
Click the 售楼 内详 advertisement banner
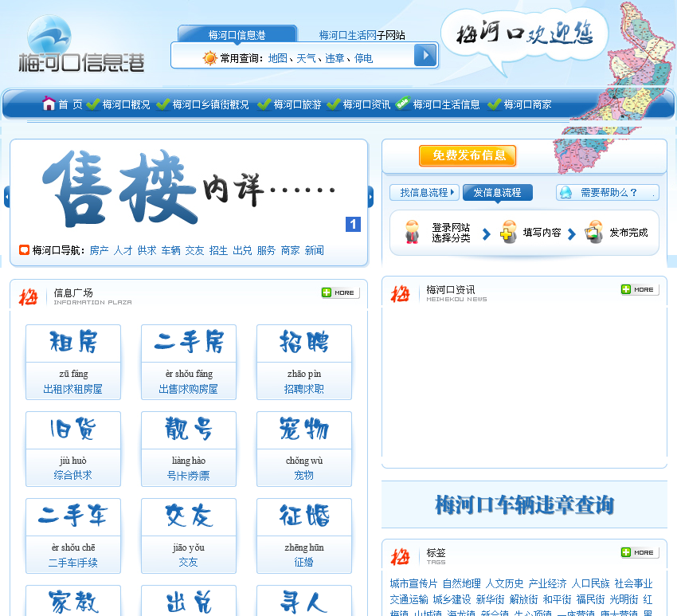click(189, 189)
